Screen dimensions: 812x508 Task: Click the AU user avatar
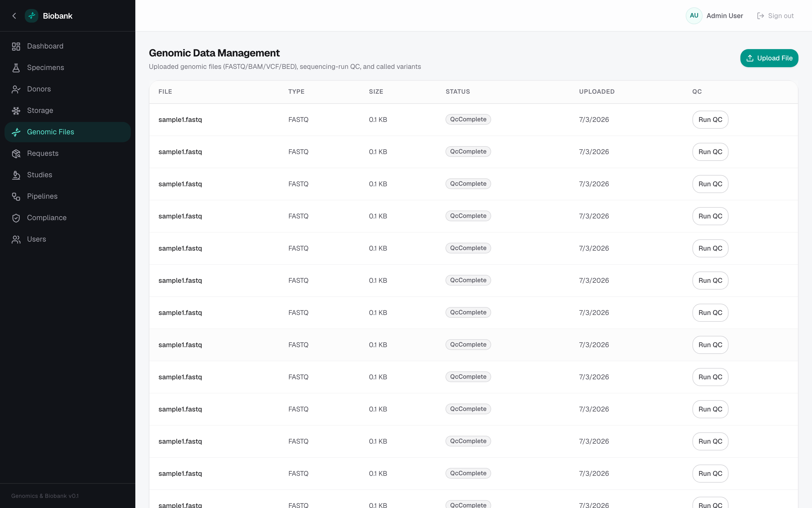click(x=694, y=16)
